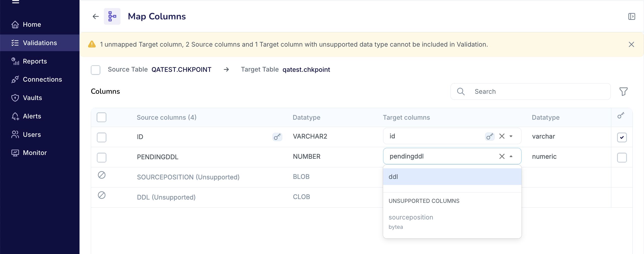Screen dimensions: 644x254
Task: Go to the Validations menu
Action: click(40, 43)
